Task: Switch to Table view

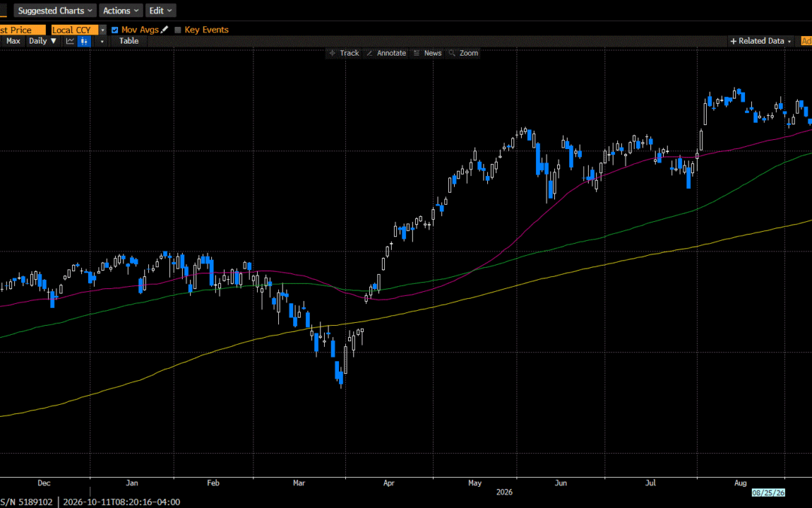Action: (129, 41)
